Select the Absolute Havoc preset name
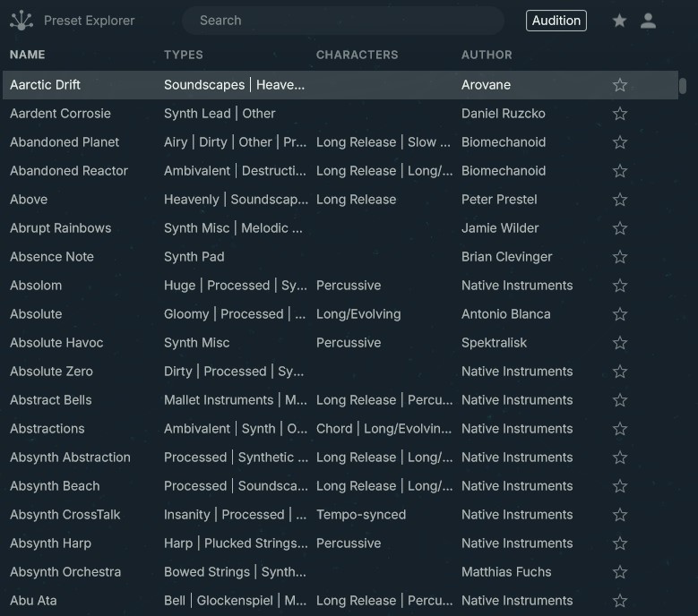The width and height of the screenshot is (698, 616). pos(56,343)
